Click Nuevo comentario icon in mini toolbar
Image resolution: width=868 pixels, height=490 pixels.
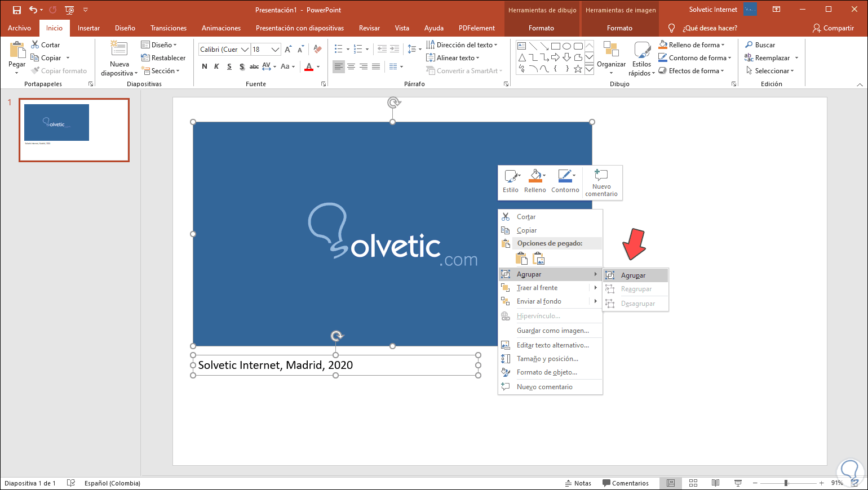point(601,176)
